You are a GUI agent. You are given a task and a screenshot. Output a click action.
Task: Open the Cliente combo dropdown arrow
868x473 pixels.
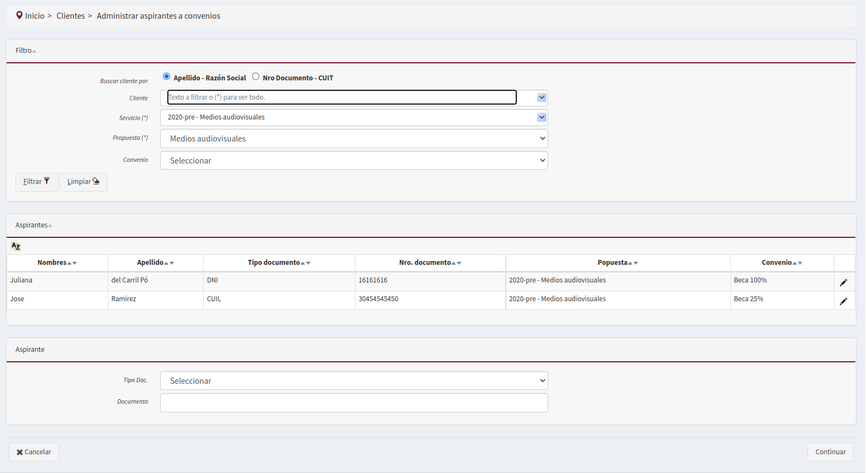[x=542, y=97]
